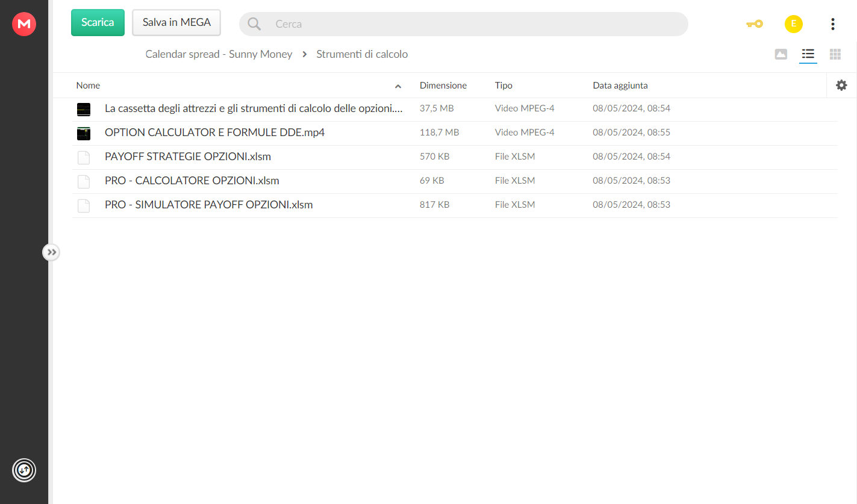
Task: Click the file icon of PAYOFF STRATEGIE OPZIONI.xlsm
Action: point(84,157)
